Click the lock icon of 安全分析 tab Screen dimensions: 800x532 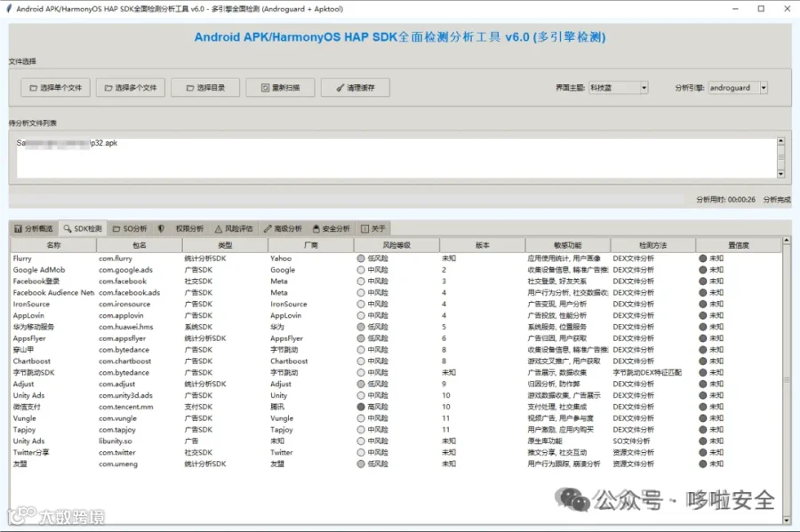(x=316, y=229)
